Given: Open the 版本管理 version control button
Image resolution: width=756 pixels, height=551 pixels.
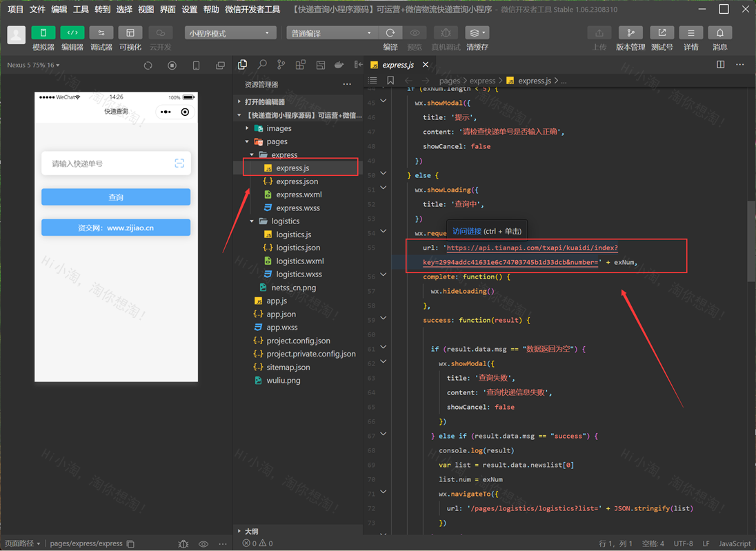Looking at the screenshot, I should tap(630, 33).
